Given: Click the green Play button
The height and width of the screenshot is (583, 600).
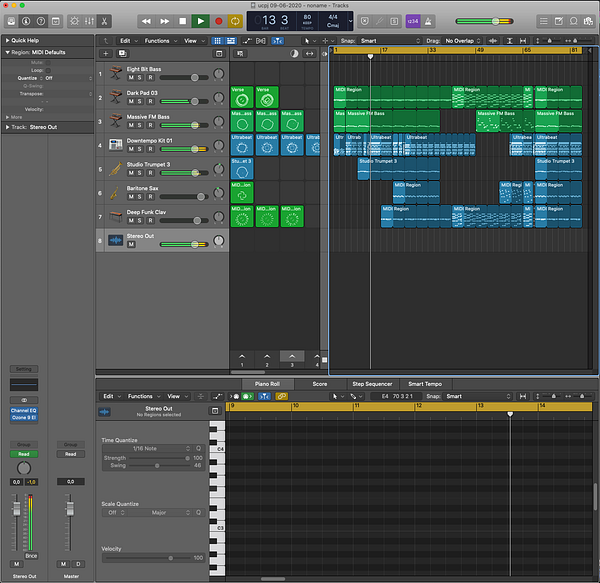Looking at the screenshot, I should pos(200,20).
